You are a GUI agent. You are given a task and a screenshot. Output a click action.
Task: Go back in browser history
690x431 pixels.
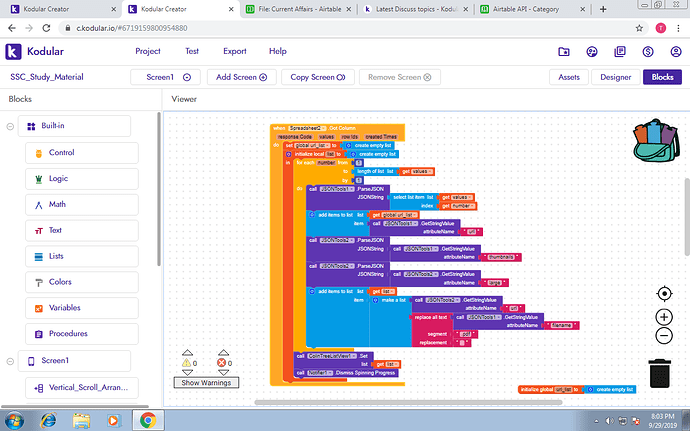(x=12, y=28)
